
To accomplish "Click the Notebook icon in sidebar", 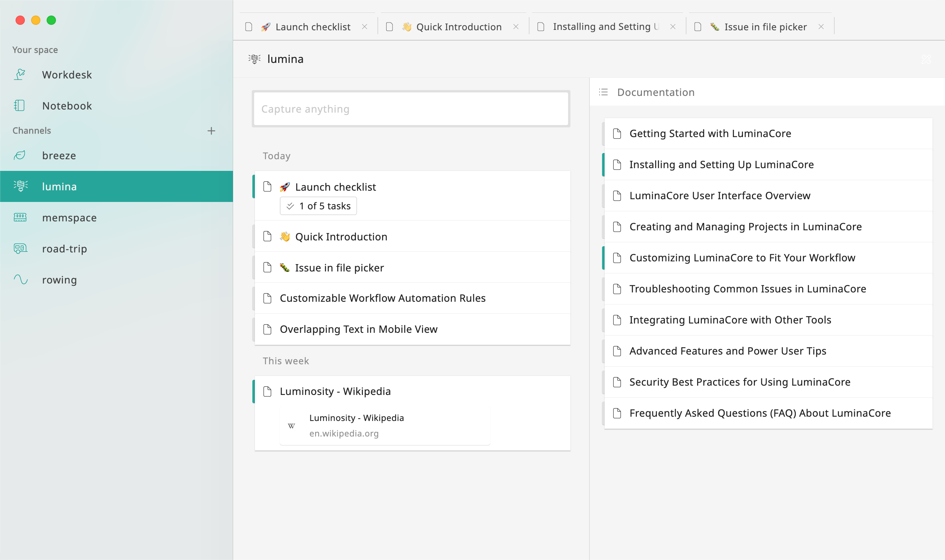I will click(19, 105).
